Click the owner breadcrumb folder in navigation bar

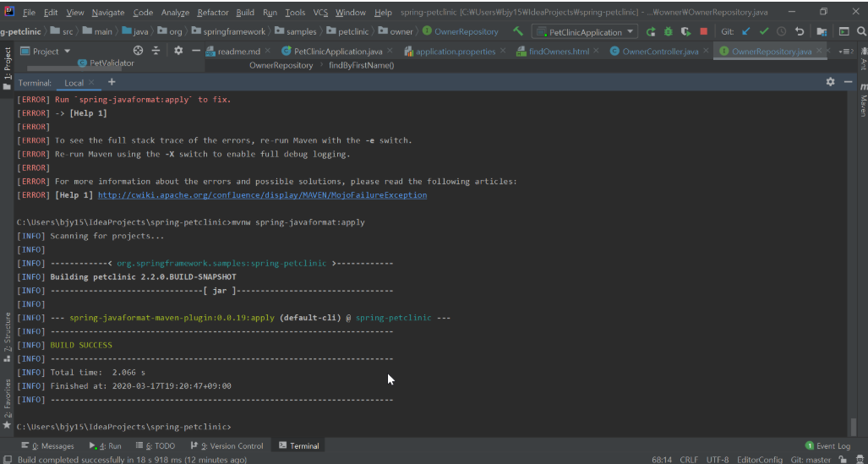pos(396,31)
